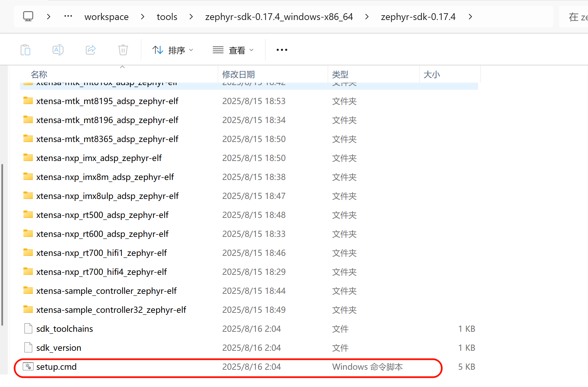Click the paste icon in the toolbar
The height and width of the screenshot is (387, 588).
click(x=25, y=50)
